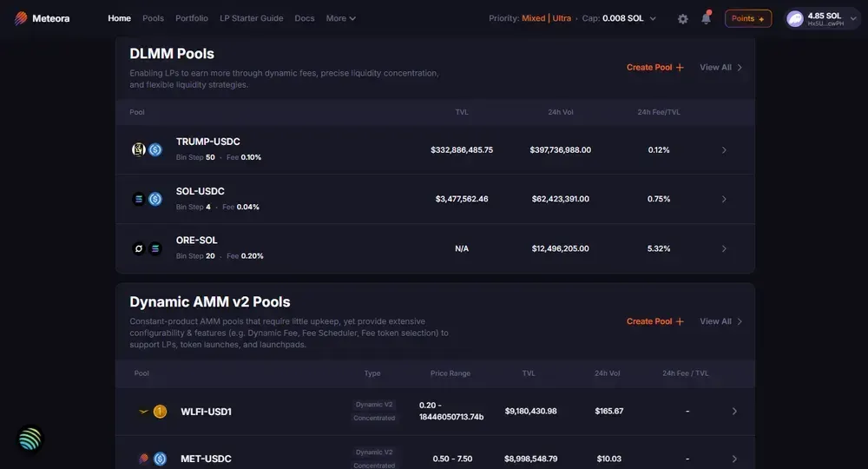
Task: Open the floating round widget icon
Action: tap(30, 439)
